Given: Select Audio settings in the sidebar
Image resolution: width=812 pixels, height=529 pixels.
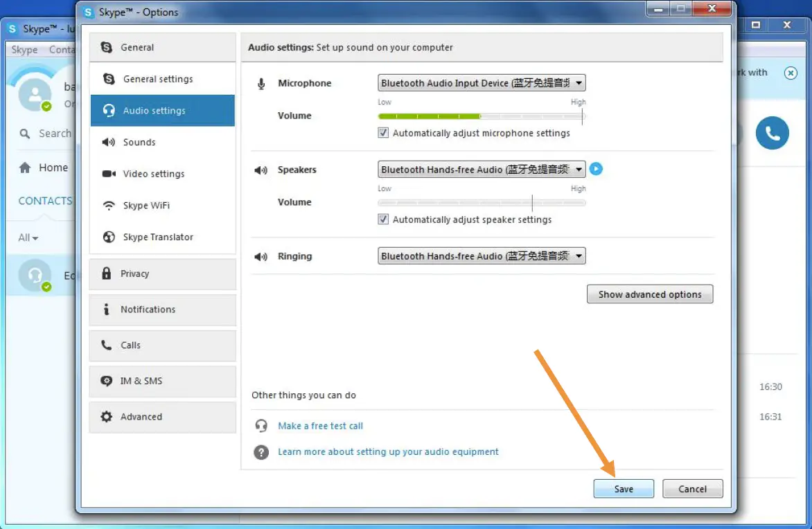Looking at the screenshot, I should pyautogui.click(x=162, y=110).
